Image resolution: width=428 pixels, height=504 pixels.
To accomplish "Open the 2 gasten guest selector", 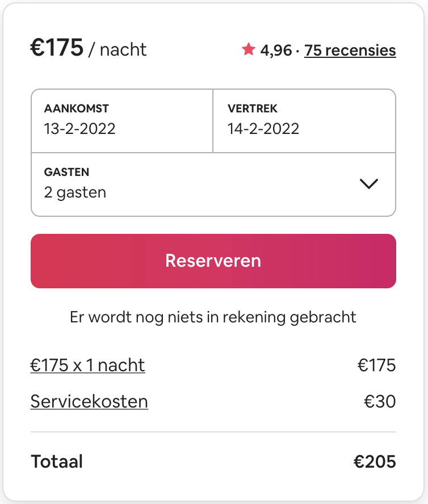I will [x=213, y=185].
